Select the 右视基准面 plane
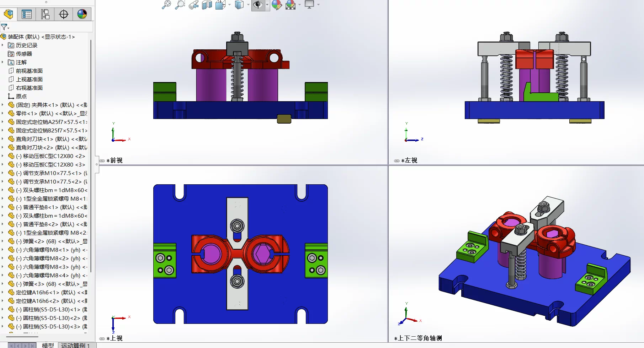This screenshot has width=644, height=348. 25,88
